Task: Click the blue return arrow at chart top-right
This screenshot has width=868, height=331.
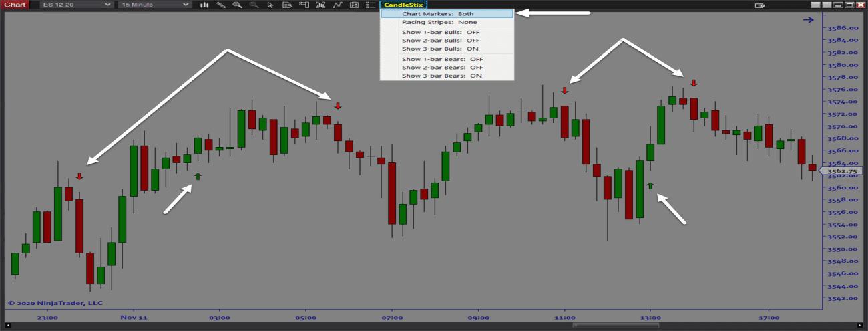Action: [808, 20]
